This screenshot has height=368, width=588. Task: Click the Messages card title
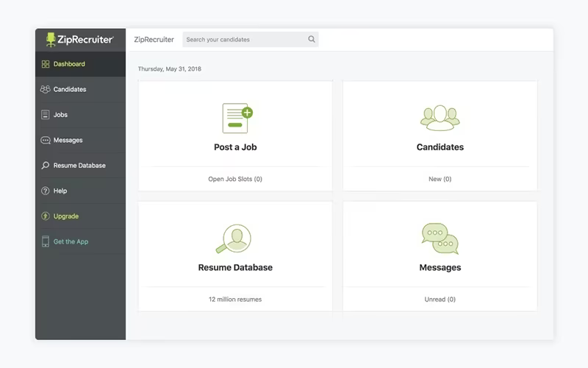(x=440, y=268)
